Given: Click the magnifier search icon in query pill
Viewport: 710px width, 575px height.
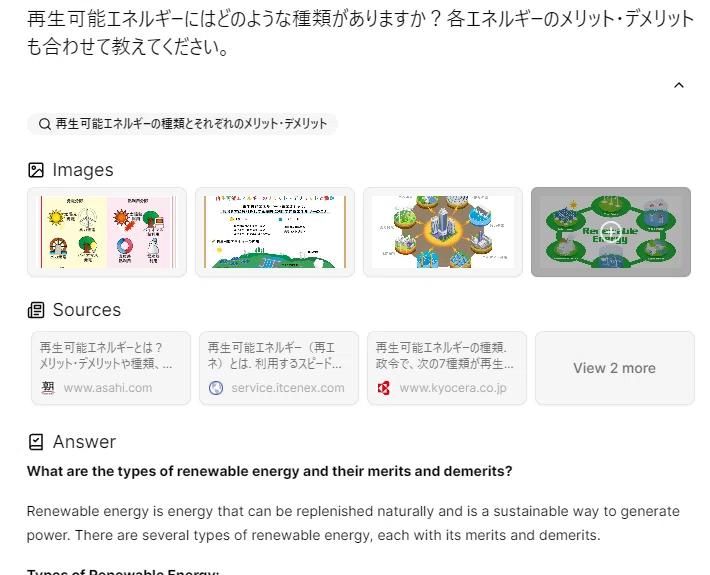Looking at the screenshot, I should [44, 124].
